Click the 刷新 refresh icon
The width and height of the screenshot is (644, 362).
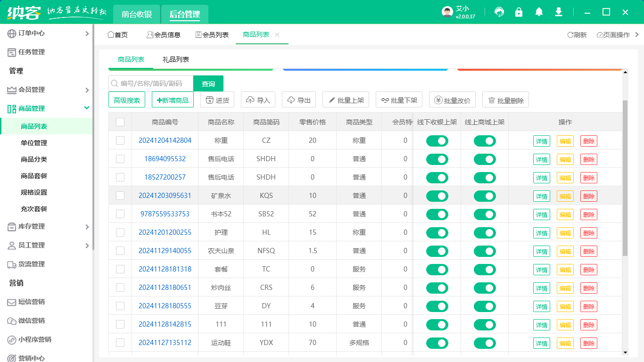point(570,35)
